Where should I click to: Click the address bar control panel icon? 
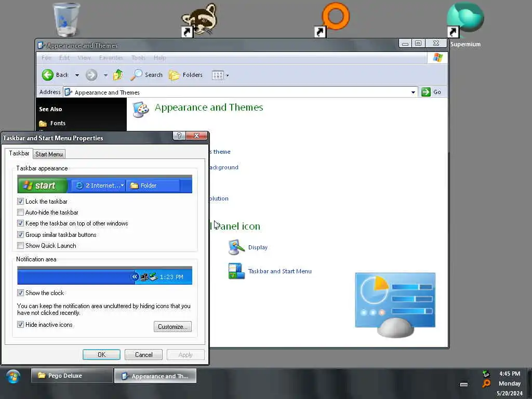point(69,92)
